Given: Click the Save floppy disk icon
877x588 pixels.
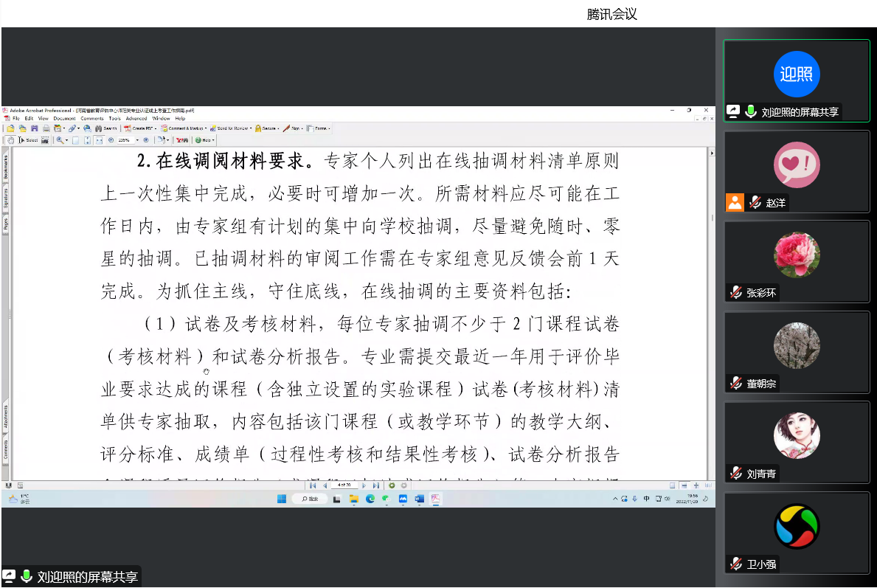Looking at the screenshot, I should pyautogui.click(x=34, y=128).
